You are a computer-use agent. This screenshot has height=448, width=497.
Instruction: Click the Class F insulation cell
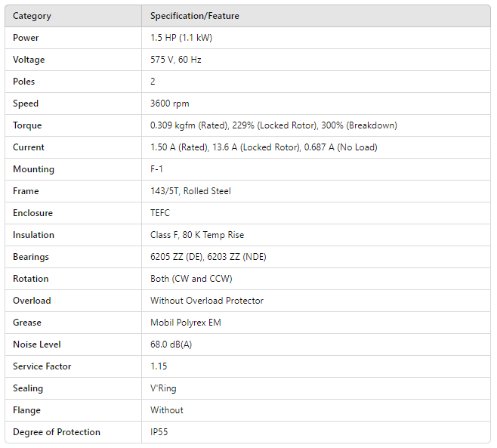[197, 235]
